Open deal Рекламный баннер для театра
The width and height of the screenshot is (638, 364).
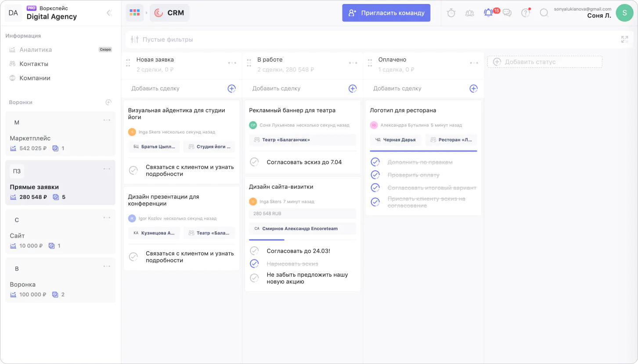pyautogui.click(x=292, y=110)
